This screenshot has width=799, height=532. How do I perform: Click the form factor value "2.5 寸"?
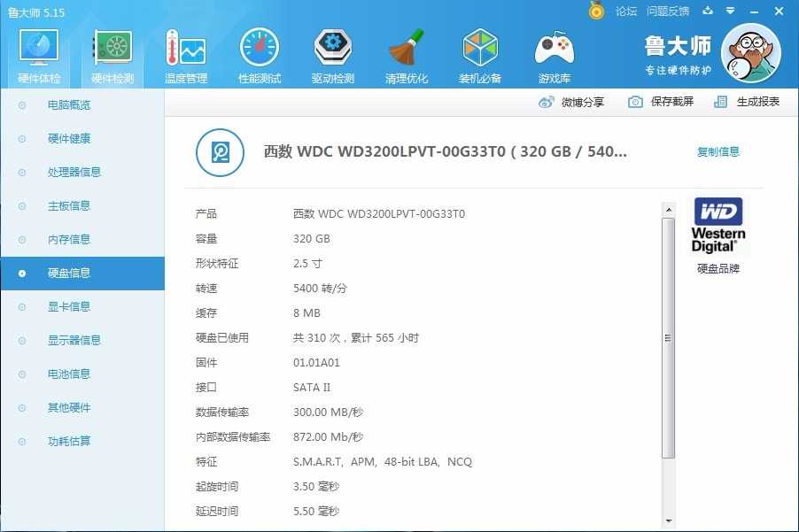coord(307,264)
